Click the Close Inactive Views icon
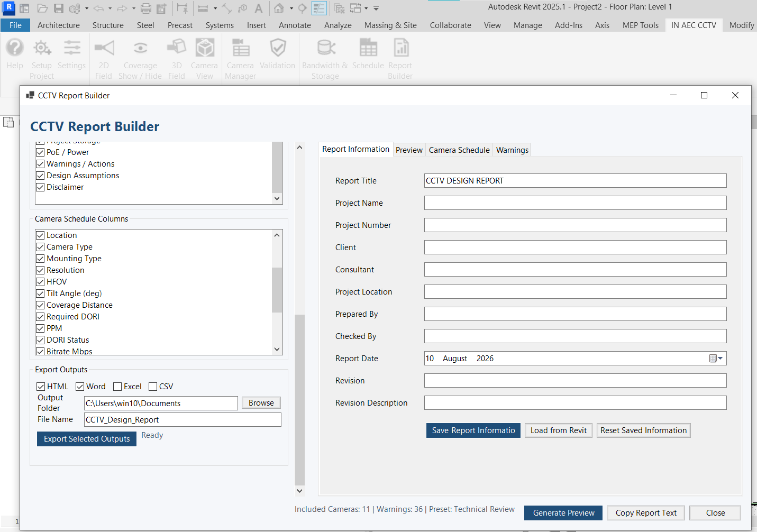This screenshot has height=532, width=757. 340,8
